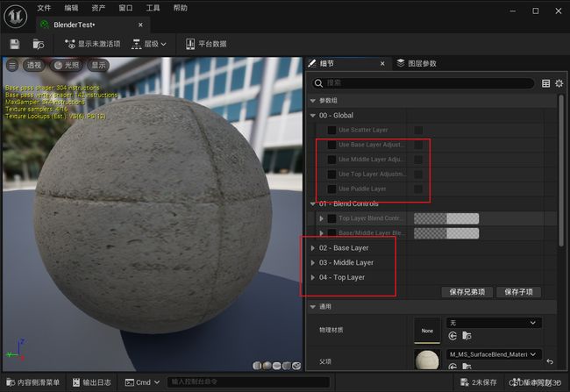Open the 文件 menu

pos(44,8)
